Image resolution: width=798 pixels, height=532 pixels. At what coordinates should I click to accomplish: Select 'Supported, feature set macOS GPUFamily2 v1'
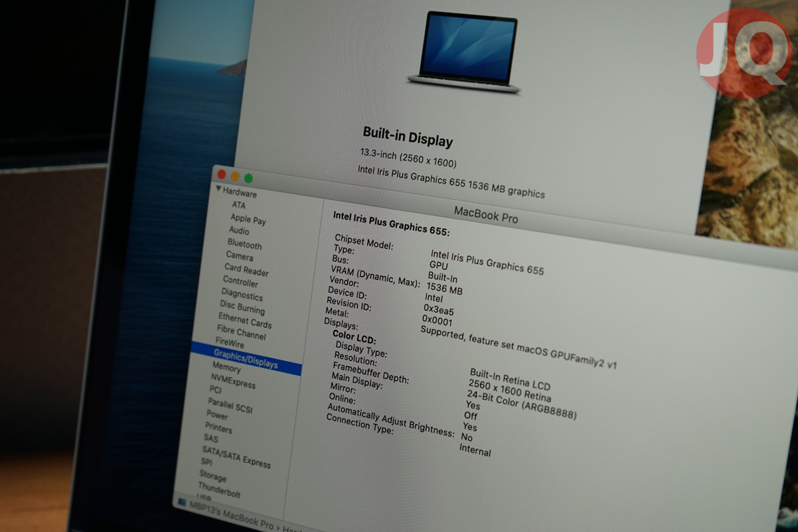click(519, 347)
